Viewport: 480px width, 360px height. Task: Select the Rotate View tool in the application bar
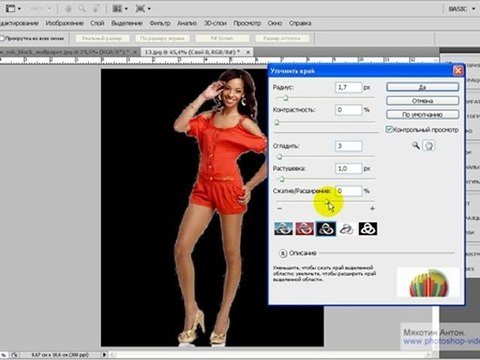tap(96, 9)
